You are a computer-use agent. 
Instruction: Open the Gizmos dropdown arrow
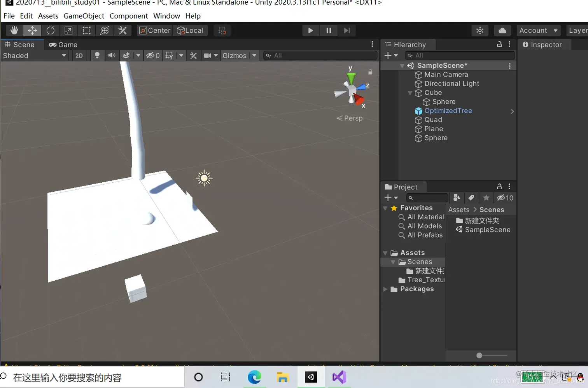(254, 56)
